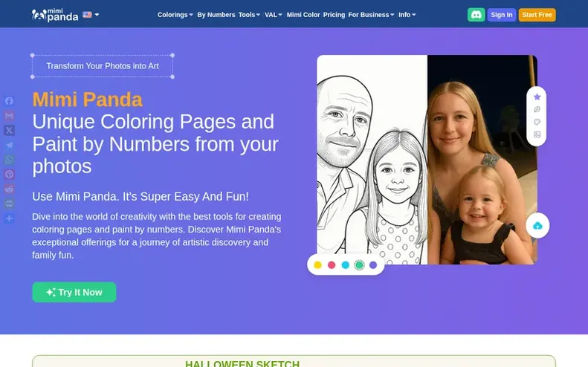This screenshot has height=367, width=588.
Task: Click the cloud upload icon
Action: click(x=537, y=226)
